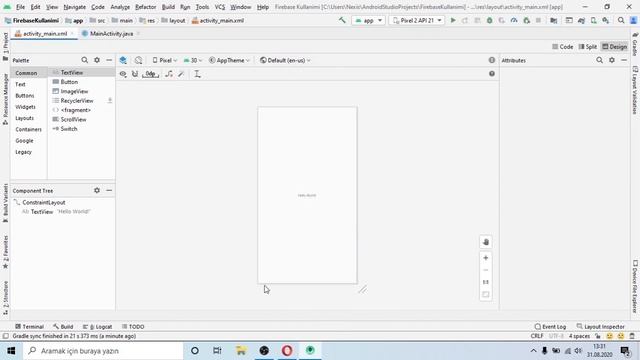Open the Default (en-us) locale dropdown
Image resolution: width=640 pixels, height=360 pixels.
click(285, 60)
